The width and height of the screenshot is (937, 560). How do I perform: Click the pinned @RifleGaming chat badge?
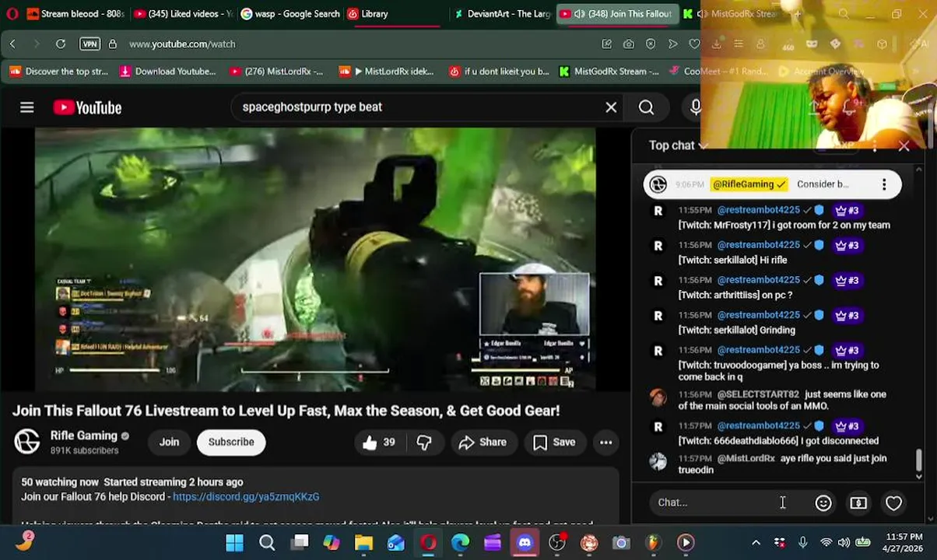pos(749,184)
